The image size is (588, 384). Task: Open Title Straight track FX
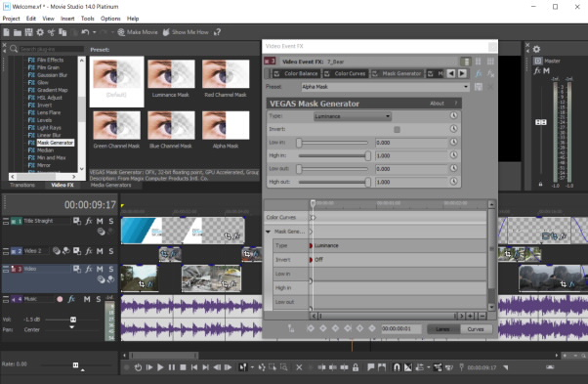pos(89,221)
